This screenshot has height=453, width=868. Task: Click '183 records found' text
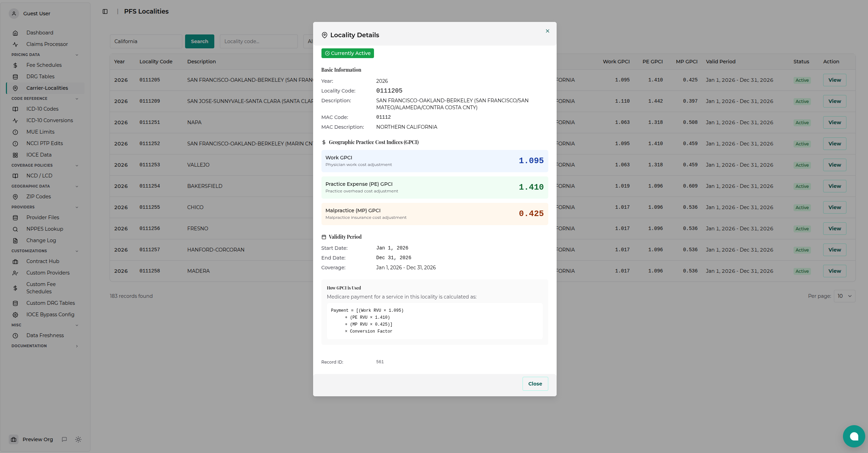click(x=131, y=296)
